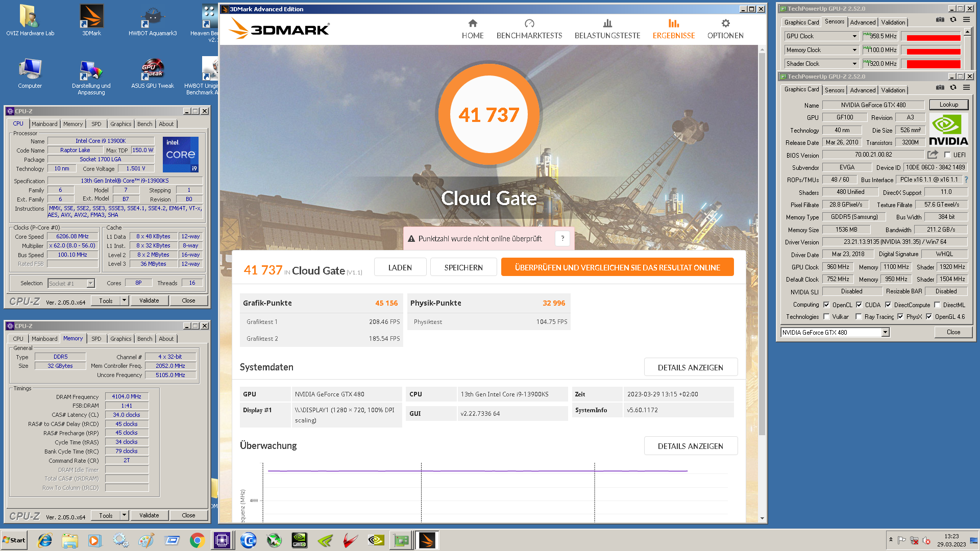Open hamburger menu in GPU-Z Graphics Card window
The image size is (980, 551).
click(966, 88)
